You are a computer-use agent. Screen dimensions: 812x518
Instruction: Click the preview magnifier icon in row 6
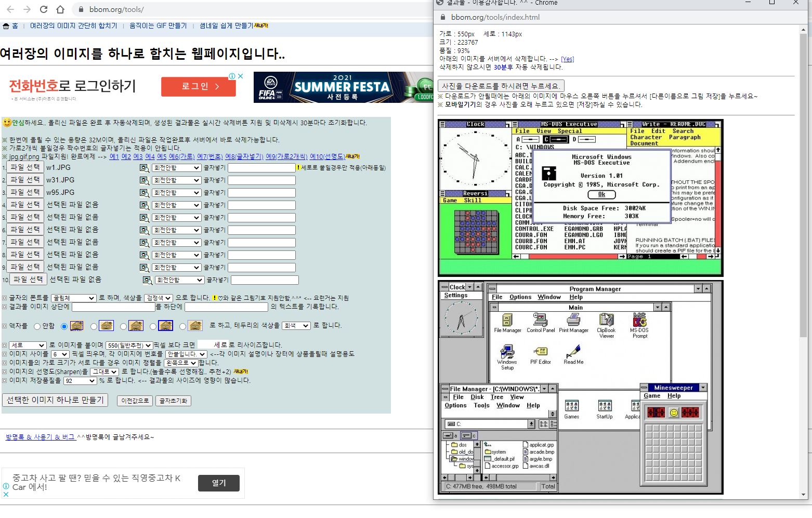tap(144, 230)
